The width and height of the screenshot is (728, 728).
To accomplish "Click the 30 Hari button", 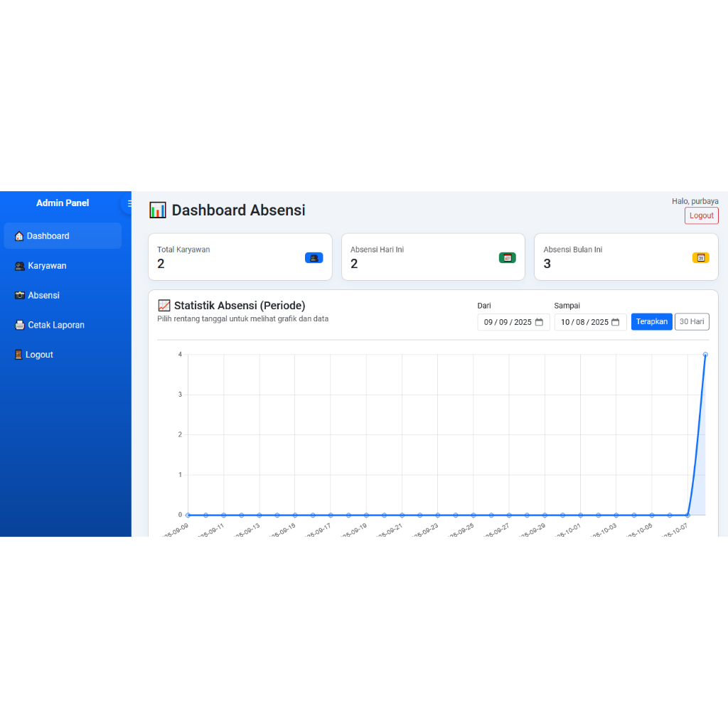I will (692, 322).
